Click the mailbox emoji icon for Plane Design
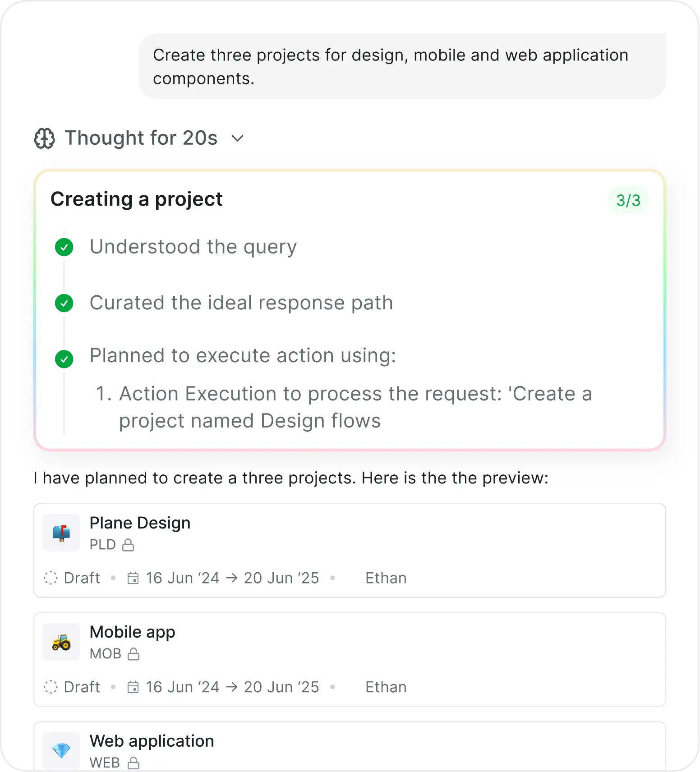This screenshot has width=700, height=772. tap(61, 533)
